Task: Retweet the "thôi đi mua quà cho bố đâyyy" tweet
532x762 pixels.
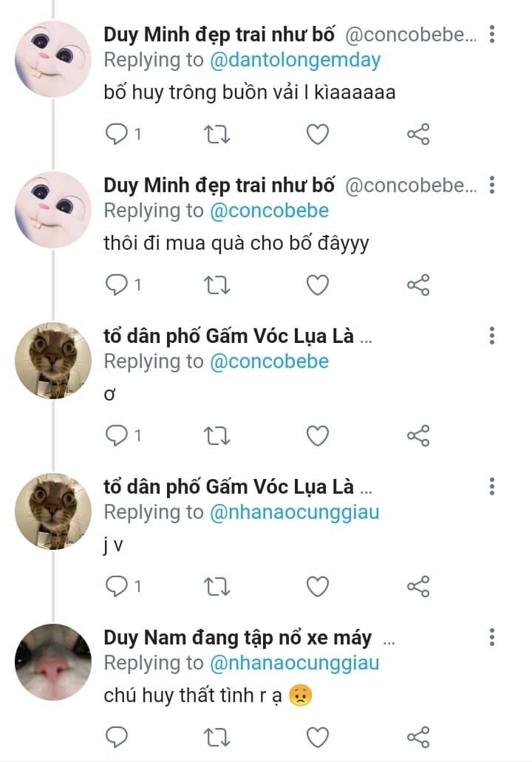Action: pyautogui.click(x=216, y=285)
